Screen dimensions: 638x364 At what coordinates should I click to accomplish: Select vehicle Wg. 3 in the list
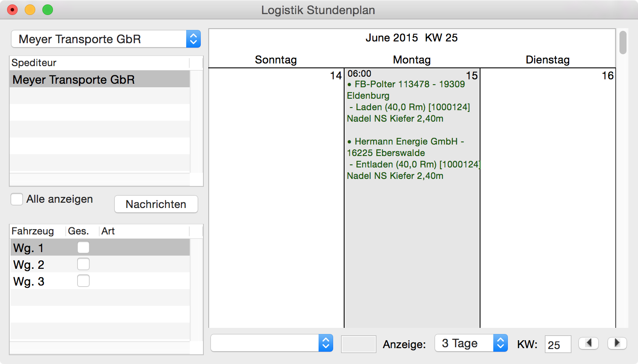29,282
